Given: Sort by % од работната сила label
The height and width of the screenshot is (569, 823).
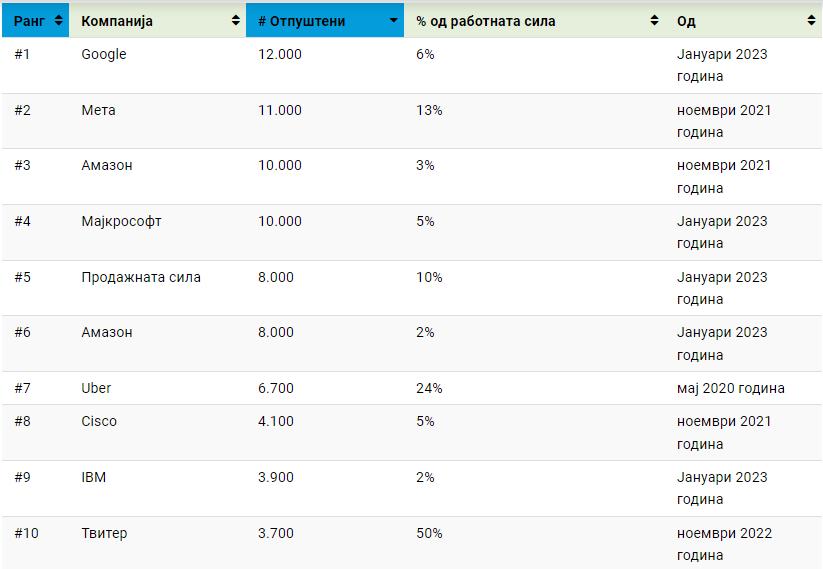Looking at the screenshot, I should click(486, 21).
